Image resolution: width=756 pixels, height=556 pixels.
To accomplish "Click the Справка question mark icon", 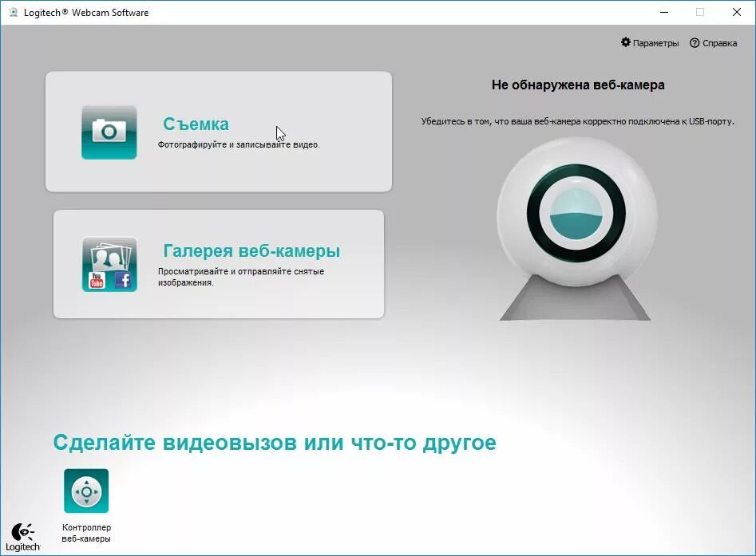I will pos(695,43).
